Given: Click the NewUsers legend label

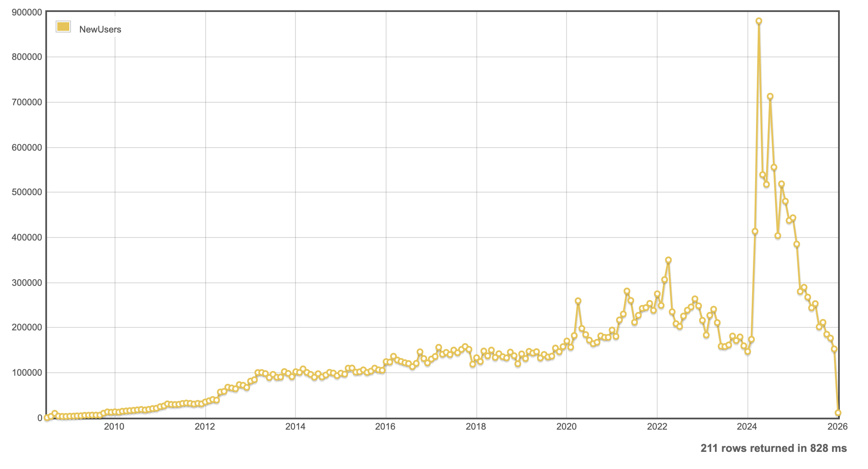Looking at the screenshot, I should click(x=100, y=30).
